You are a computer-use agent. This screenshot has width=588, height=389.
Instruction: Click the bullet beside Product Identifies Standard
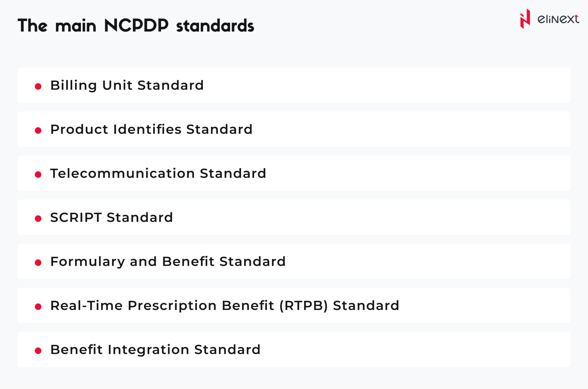[x=38, y=130]
